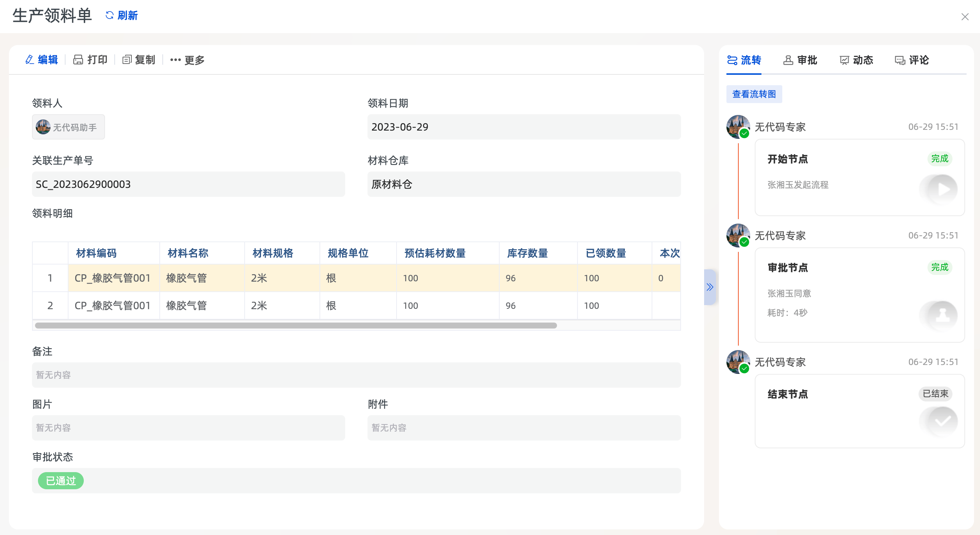Click the pencil Edit icon
Viewport: 980px width, 535px height.
click(x=30, y=60)
